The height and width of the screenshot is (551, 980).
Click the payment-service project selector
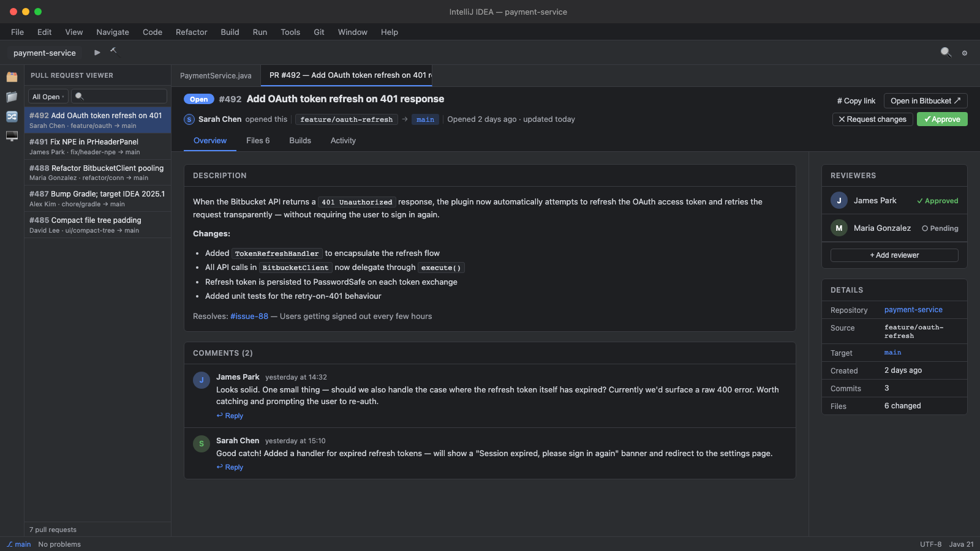45,53
